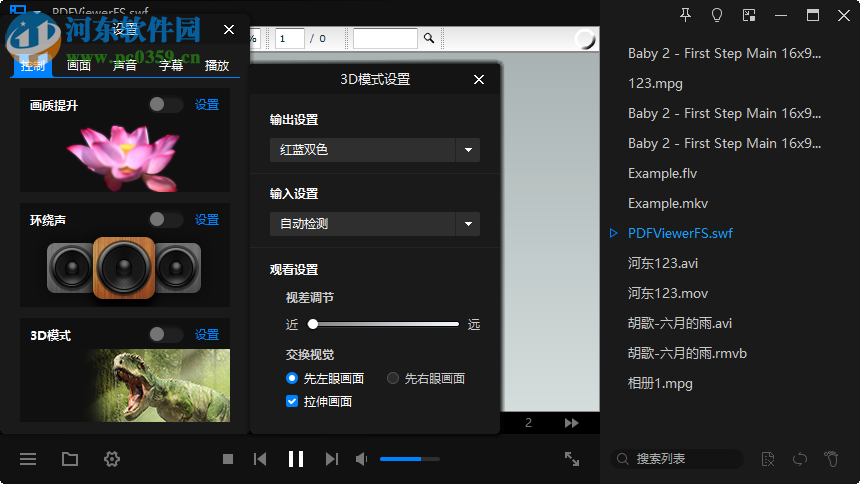Click the search icon in playlist search

tap(623, 459)
